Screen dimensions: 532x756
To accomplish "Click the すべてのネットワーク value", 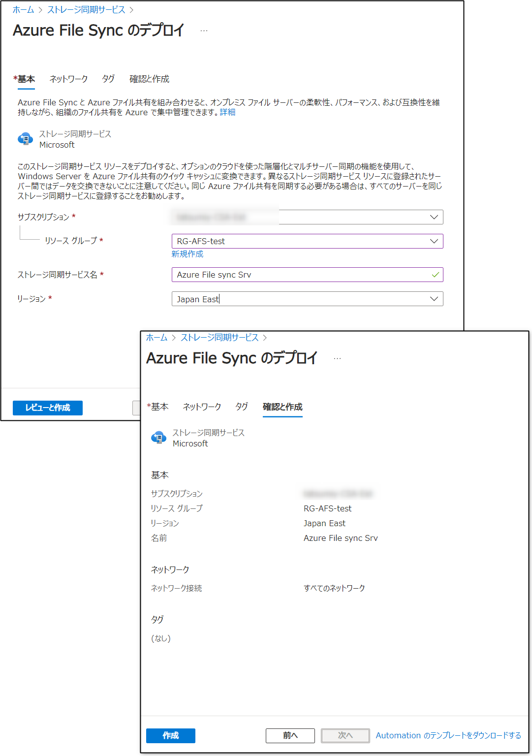I will pos(335,588).
